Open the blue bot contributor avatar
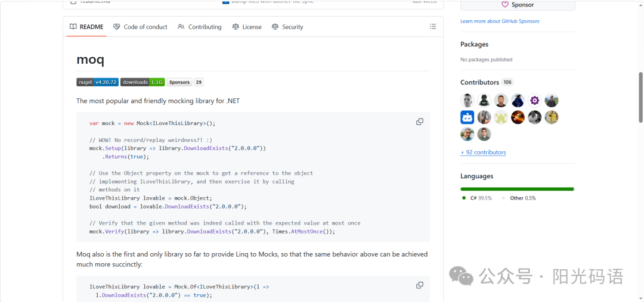Viewport: 644px width, 302px height. point(467,117)
